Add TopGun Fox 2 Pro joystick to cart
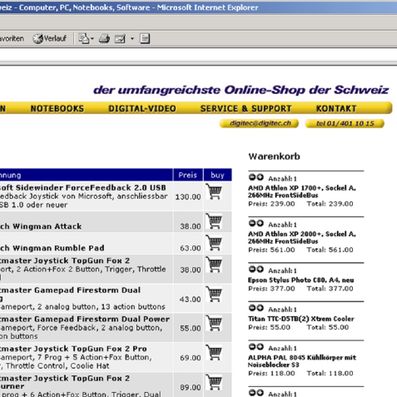 coord(214,353)
